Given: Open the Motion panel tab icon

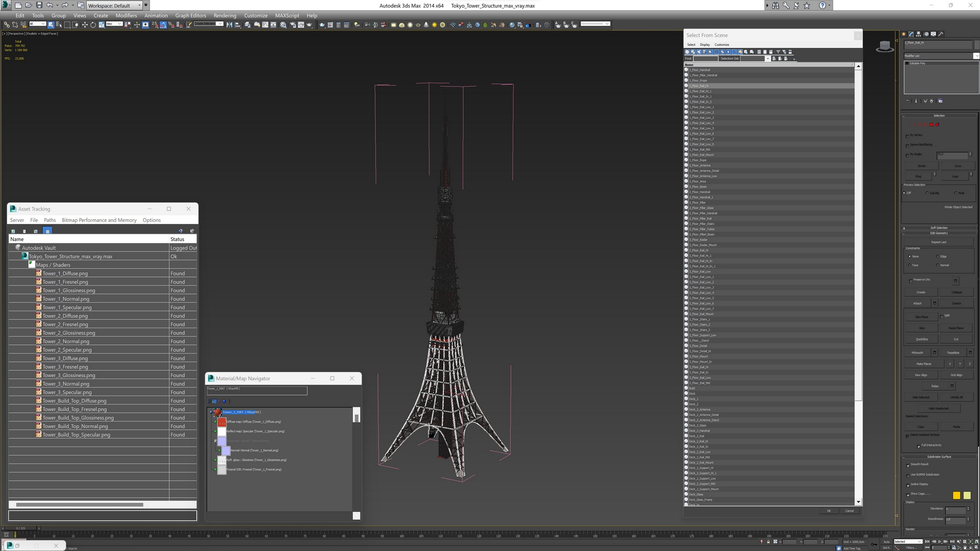Looking at the screenshot, I should 926,34.
